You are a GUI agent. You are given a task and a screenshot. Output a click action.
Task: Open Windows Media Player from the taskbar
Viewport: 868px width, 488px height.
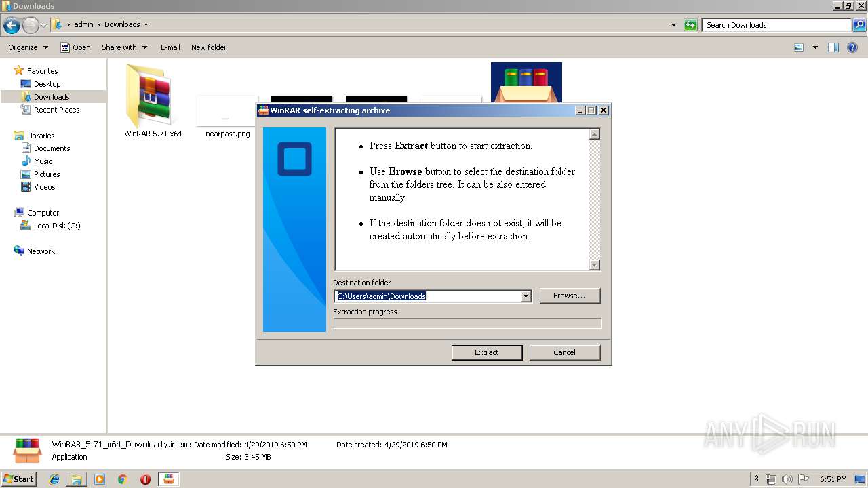100,479
